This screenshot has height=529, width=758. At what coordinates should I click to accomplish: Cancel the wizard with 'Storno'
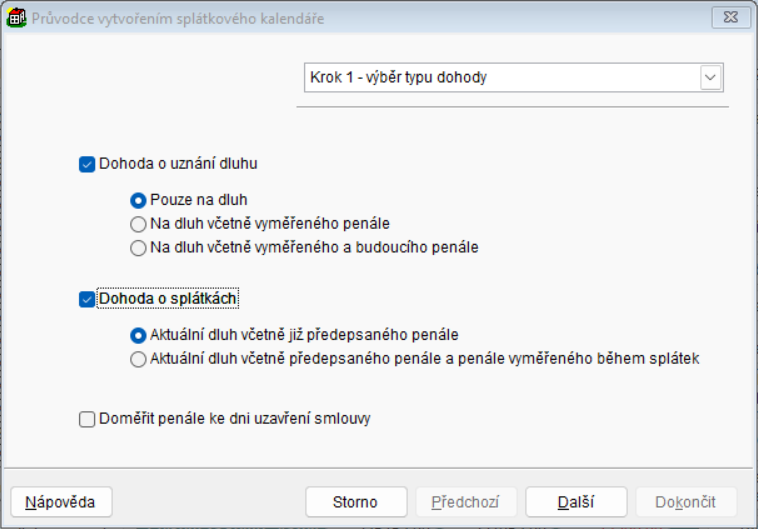pyautogui.click(x=356, y=501)
